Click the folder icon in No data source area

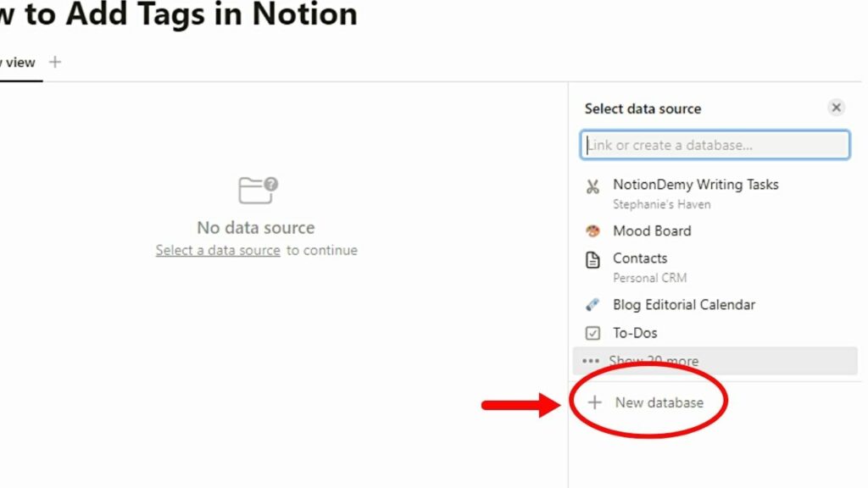click(255, 190)
